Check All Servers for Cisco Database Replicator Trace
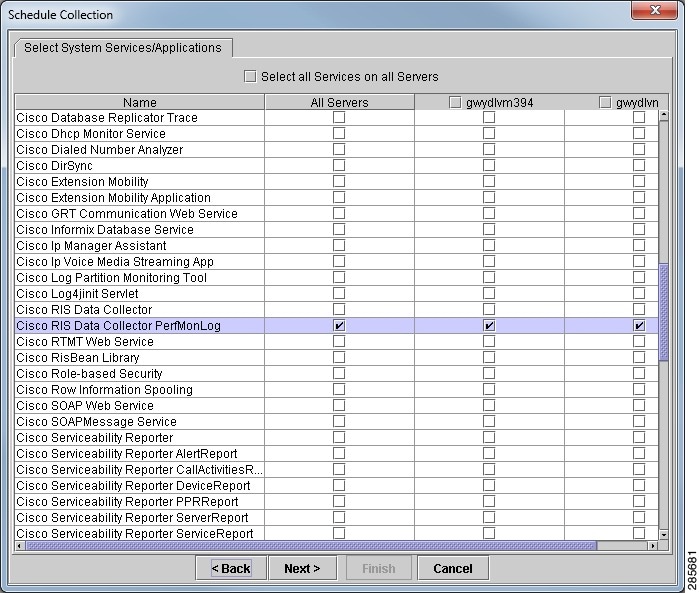 tap(339, 117)
